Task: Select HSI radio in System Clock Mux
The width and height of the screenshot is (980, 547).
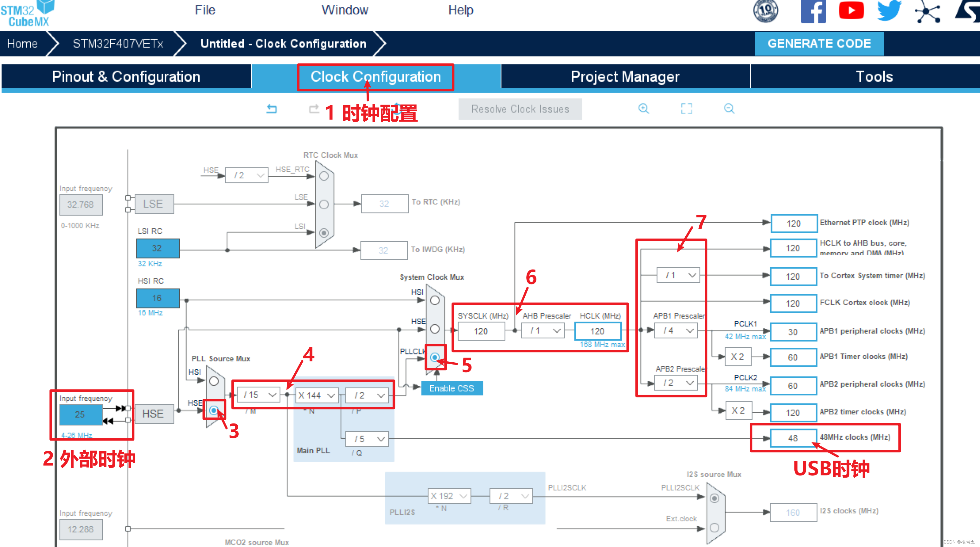Action: pos(435,301)
